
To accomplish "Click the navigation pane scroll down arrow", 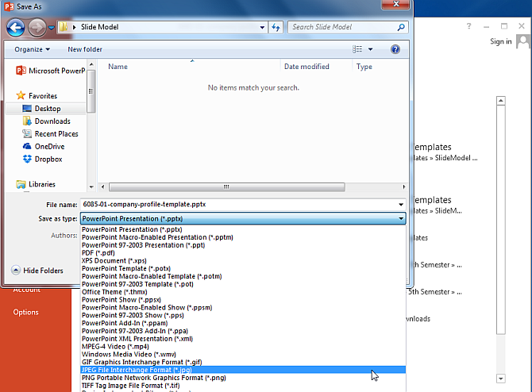I will coord(91,186).
